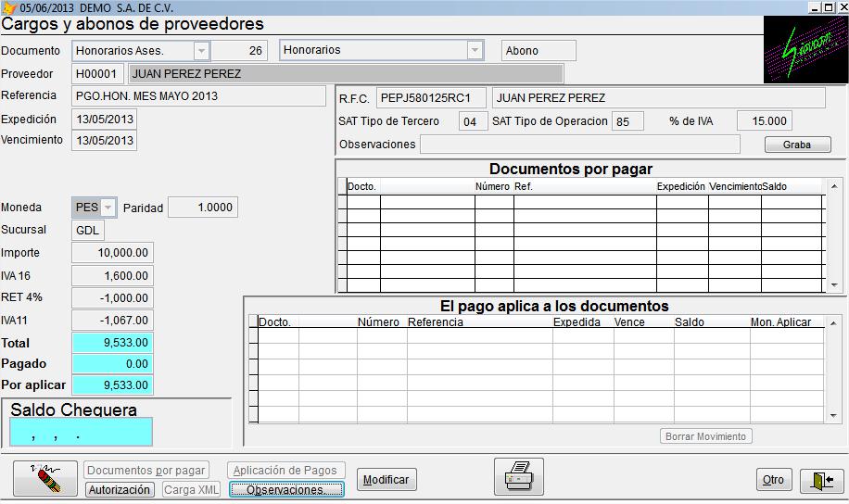Click the Saldo Chequera cyan field
The width and height of the screenshot is (849, 504).
[82, 432]
